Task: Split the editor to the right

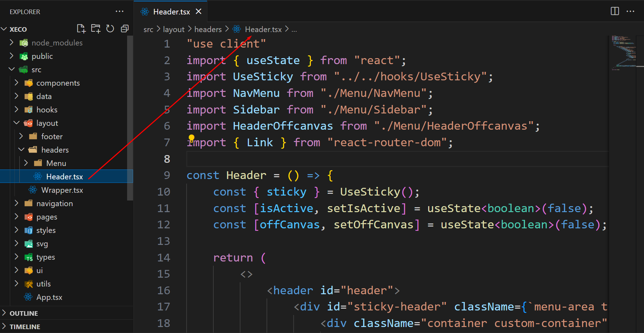Action: pos(615,11)
